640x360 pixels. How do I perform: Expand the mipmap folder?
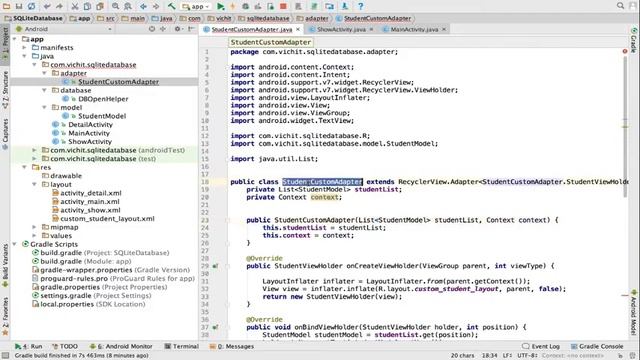(35, 227)
